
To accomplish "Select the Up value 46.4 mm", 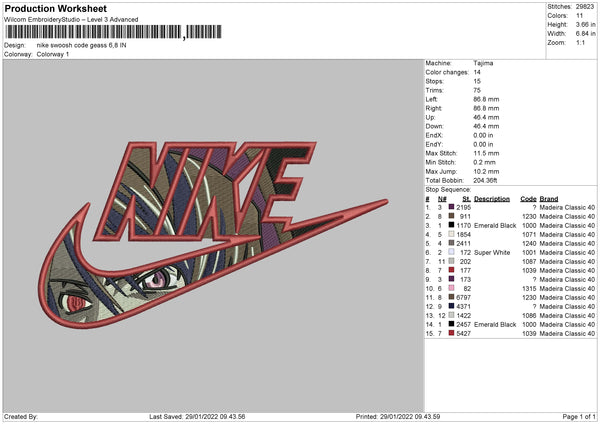I will pos(486,117).
